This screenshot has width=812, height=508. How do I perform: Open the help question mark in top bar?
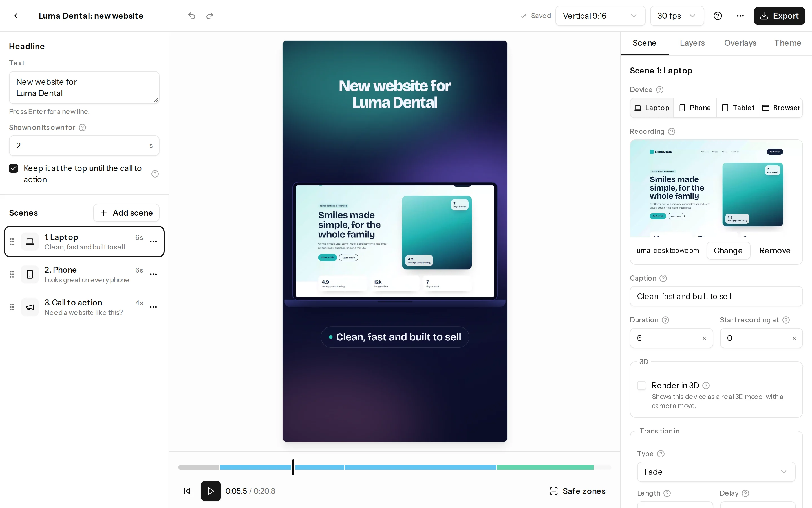[x=718, y=16]
